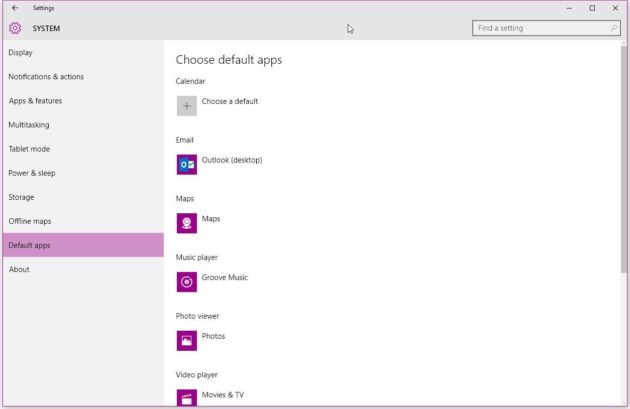
Task: Click 'Outlook (desktop)' email default label
Action: point(232,160)
